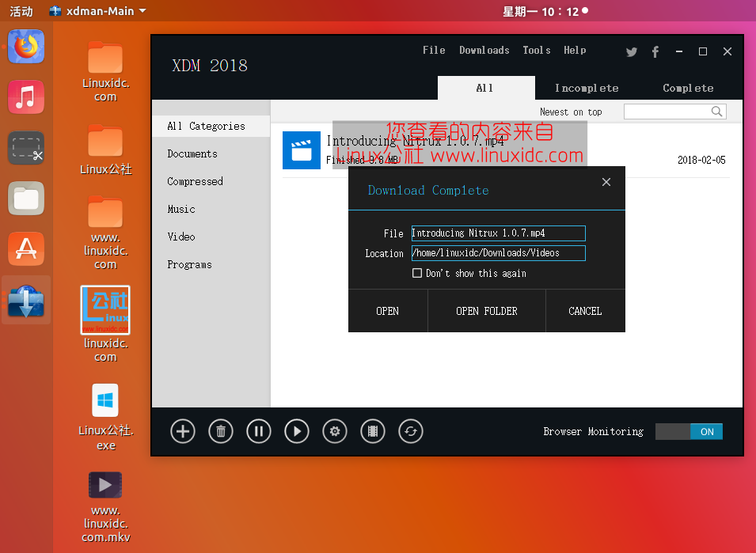The height and width of the screenshot is (553, 756).
Task: Select the Video category
Action: click(181, 237)
